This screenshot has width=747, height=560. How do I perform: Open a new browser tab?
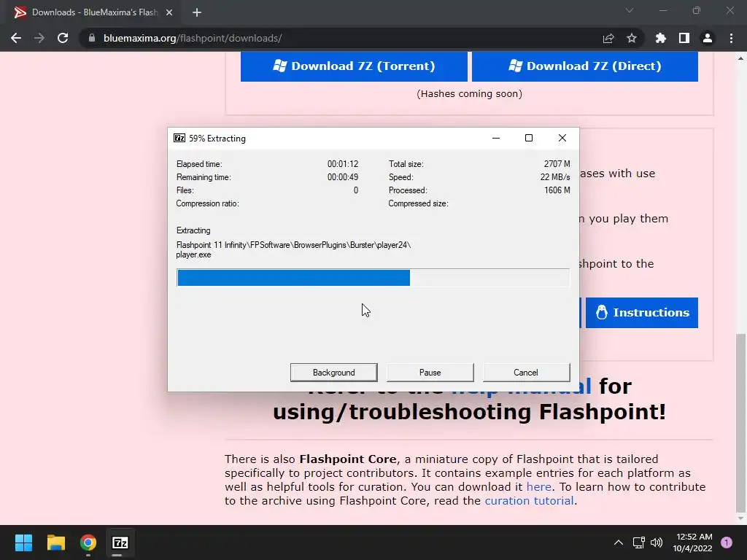click(x=197, y=12)
